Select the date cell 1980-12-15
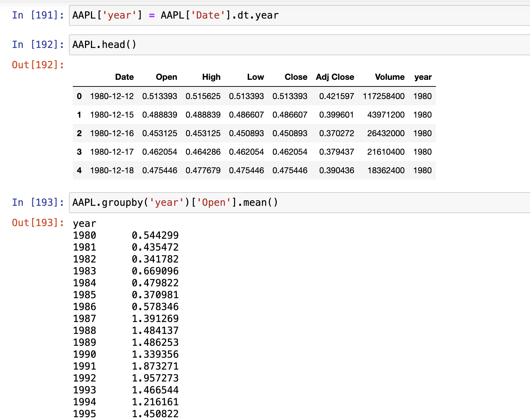 click(x=112, y=115)
